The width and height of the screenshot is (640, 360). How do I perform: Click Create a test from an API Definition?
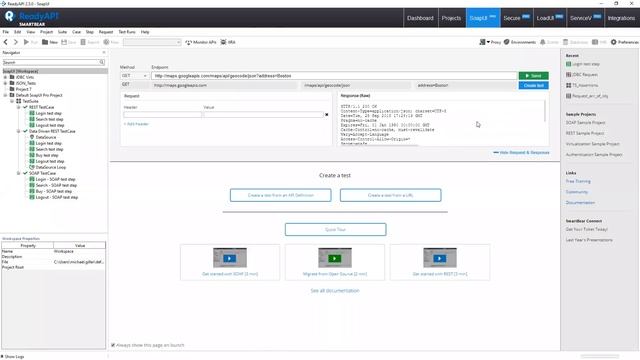[280, 195]
